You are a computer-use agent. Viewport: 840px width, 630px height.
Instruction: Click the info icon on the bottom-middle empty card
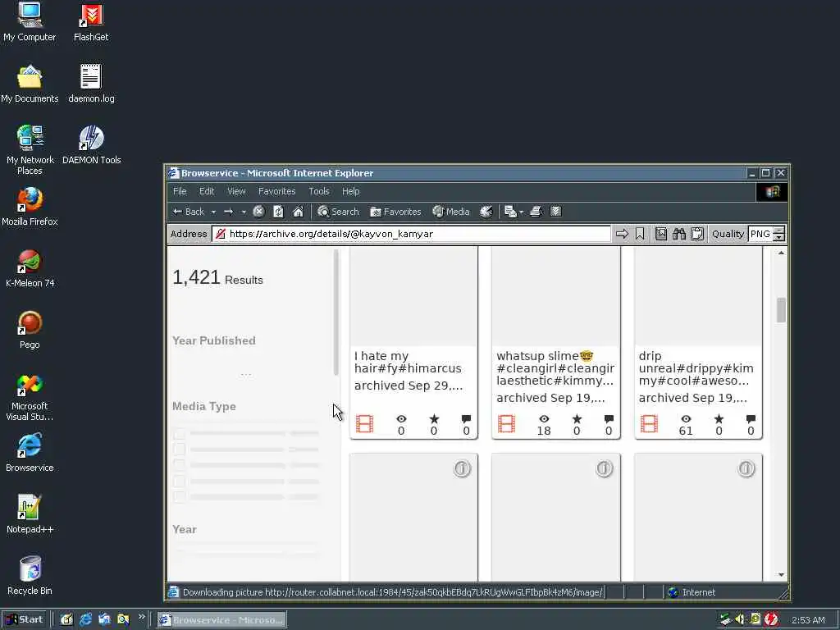(604, 468)
